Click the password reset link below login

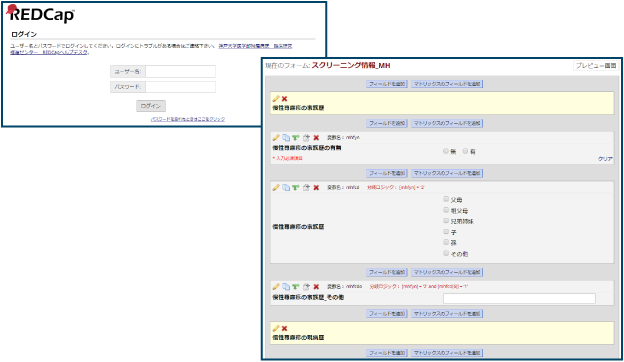point(188,119)
